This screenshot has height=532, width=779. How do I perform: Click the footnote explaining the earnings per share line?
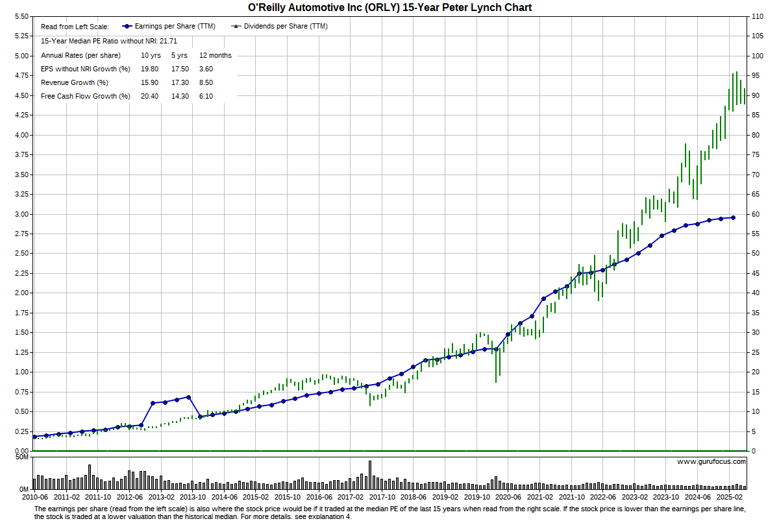point(389,513)
